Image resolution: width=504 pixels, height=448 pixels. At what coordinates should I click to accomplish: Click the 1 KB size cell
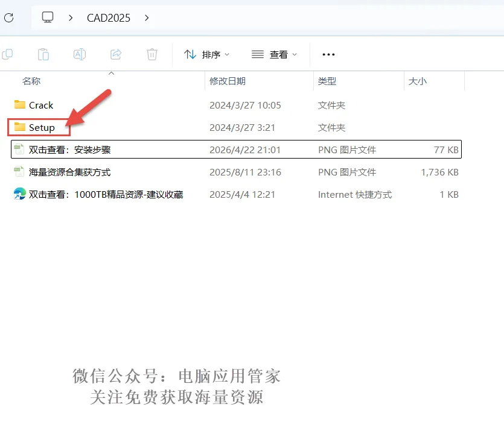(x=449, y=195)
